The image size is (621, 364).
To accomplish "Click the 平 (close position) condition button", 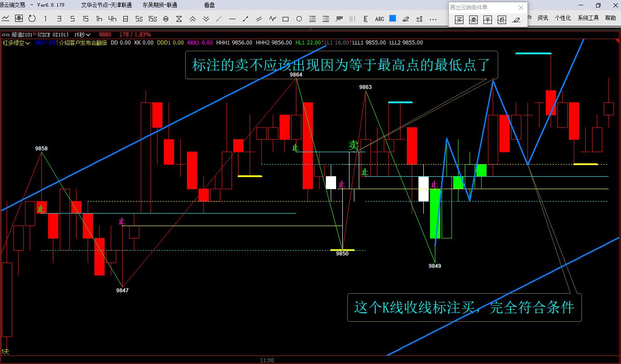I will point(488,20).
